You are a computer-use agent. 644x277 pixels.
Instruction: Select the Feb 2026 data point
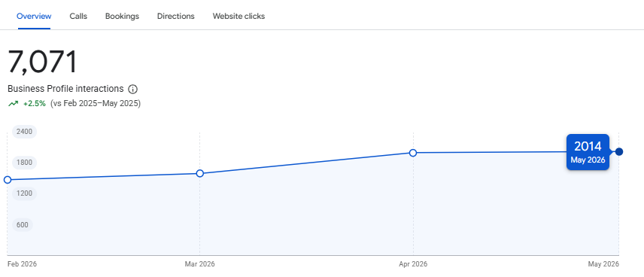click(x=8, y=180)
